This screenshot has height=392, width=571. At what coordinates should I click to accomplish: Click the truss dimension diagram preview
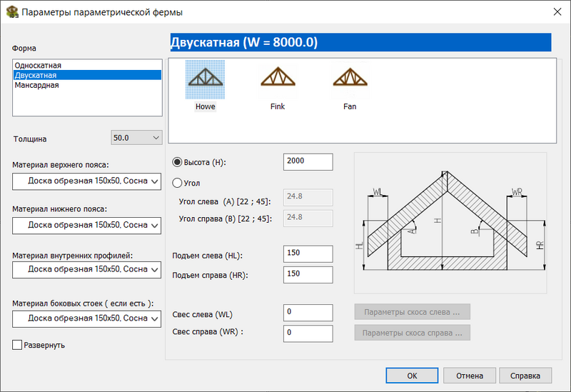tap(450, 223)
